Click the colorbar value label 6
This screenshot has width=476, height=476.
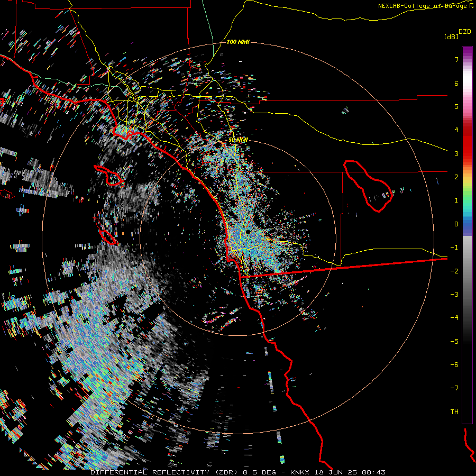(456, 83)
